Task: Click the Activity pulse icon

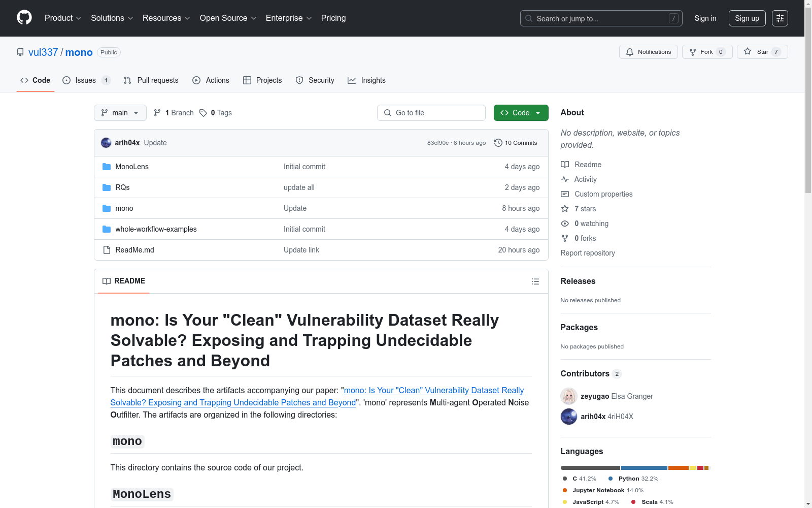Action: pyautogui.click(x=565, y=179)
